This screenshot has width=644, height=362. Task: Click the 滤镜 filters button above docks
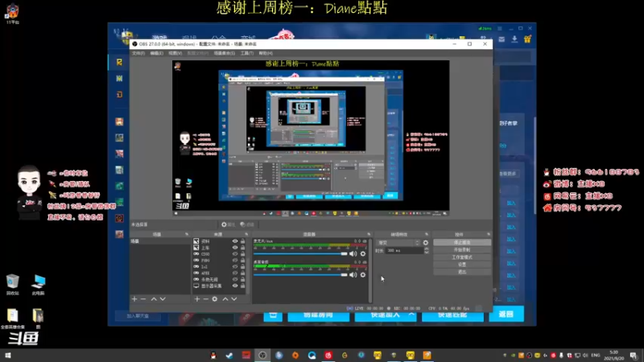247,224
